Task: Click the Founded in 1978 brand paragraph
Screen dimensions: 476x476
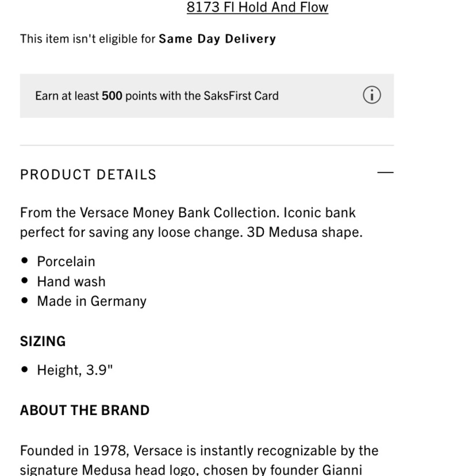Action: pos(199,450)
